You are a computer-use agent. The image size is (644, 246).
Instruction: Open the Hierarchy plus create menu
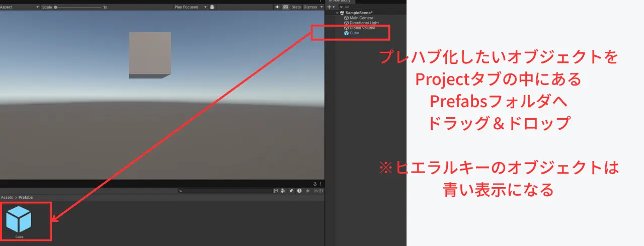point(330,7)
